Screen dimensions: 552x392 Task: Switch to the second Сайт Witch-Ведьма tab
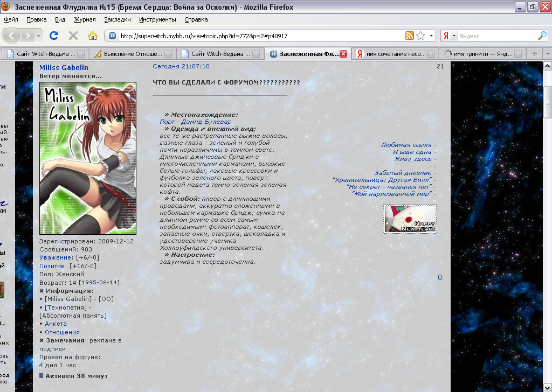pyautogui.click(x=220, y=54)
